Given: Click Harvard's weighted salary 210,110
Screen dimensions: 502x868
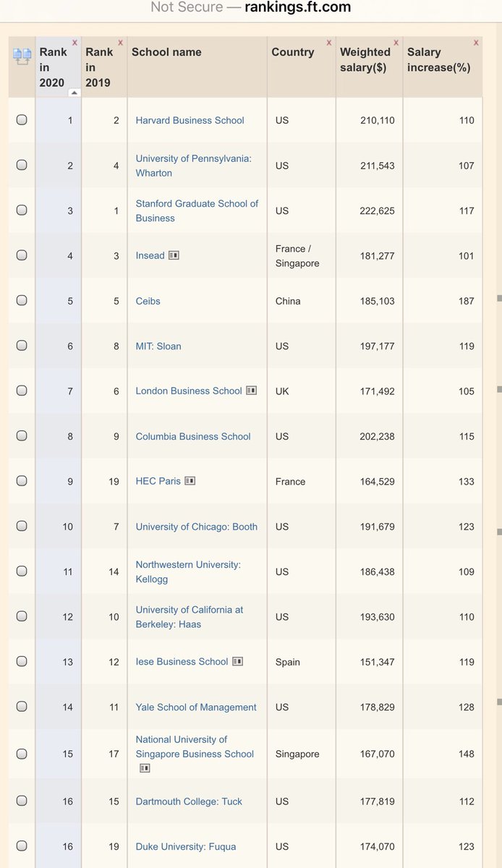Looking at the screenshot, I should pyautogui.click(x=378, y=120).
